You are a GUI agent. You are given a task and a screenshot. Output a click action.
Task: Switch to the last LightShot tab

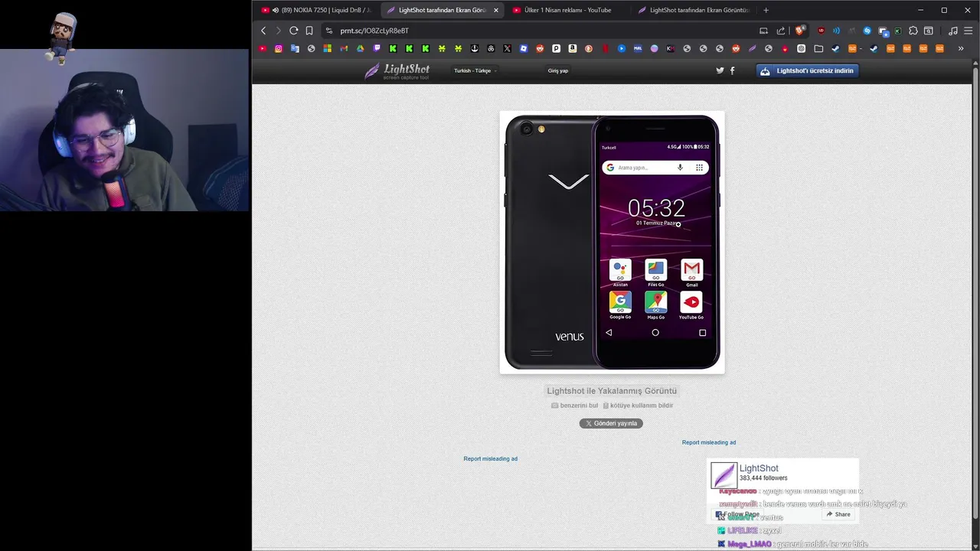(692, 10)
